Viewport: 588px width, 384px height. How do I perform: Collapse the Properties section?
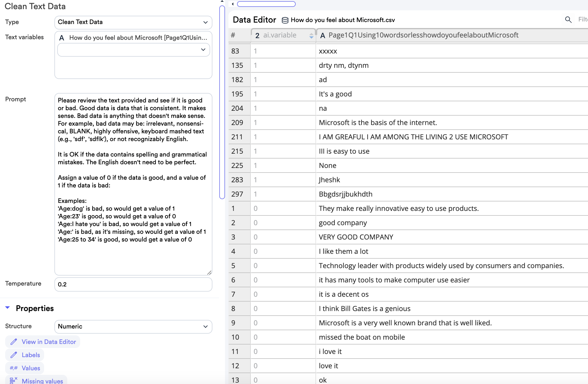pos(8,308)
